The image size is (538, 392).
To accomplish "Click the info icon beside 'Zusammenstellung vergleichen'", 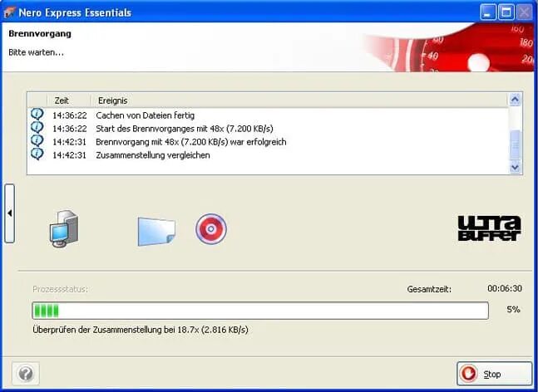I will pos(37,154).
